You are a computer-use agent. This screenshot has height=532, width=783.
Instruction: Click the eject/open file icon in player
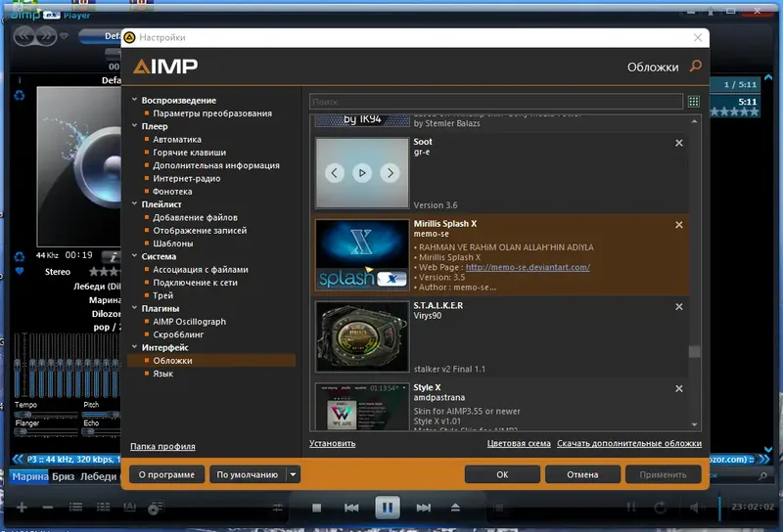point(455,509)
